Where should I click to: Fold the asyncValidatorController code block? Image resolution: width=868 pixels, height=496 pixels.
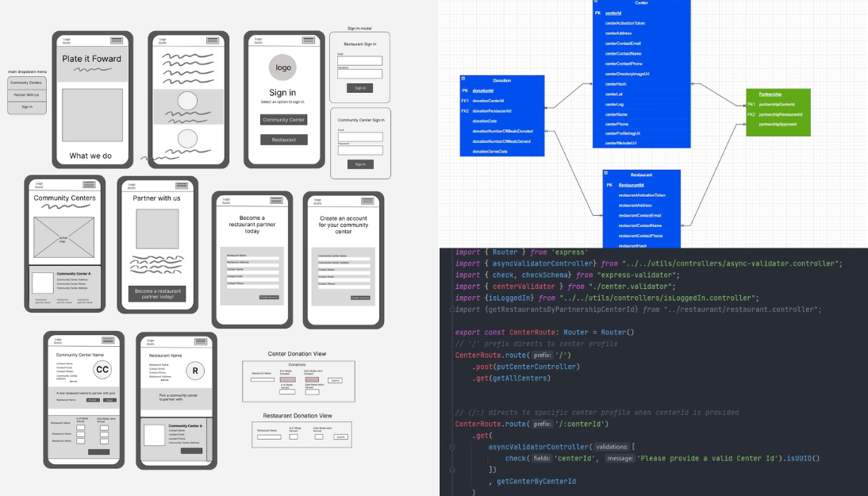451,447
